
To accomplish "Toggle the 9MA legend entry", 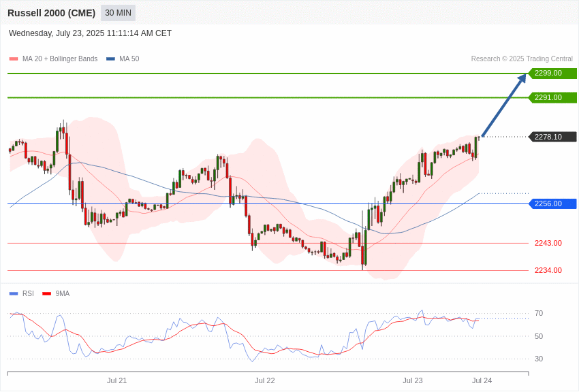I will [56, 293].
